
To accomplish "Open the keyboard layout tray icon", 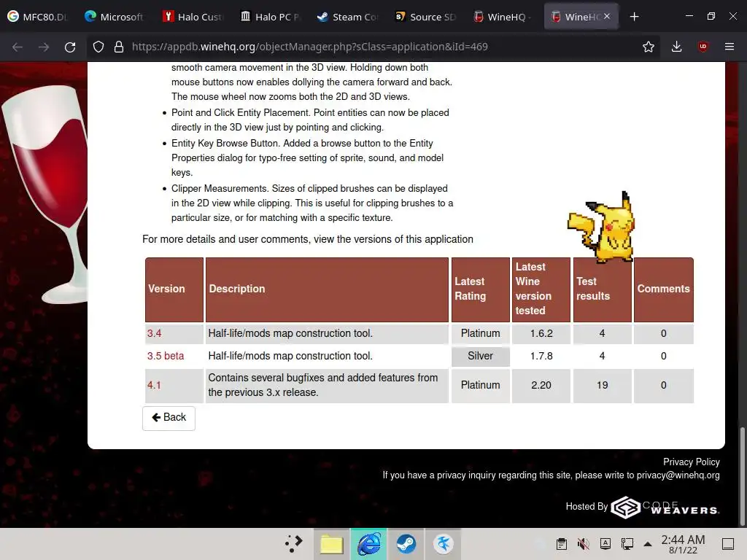I will pos(605,544).
